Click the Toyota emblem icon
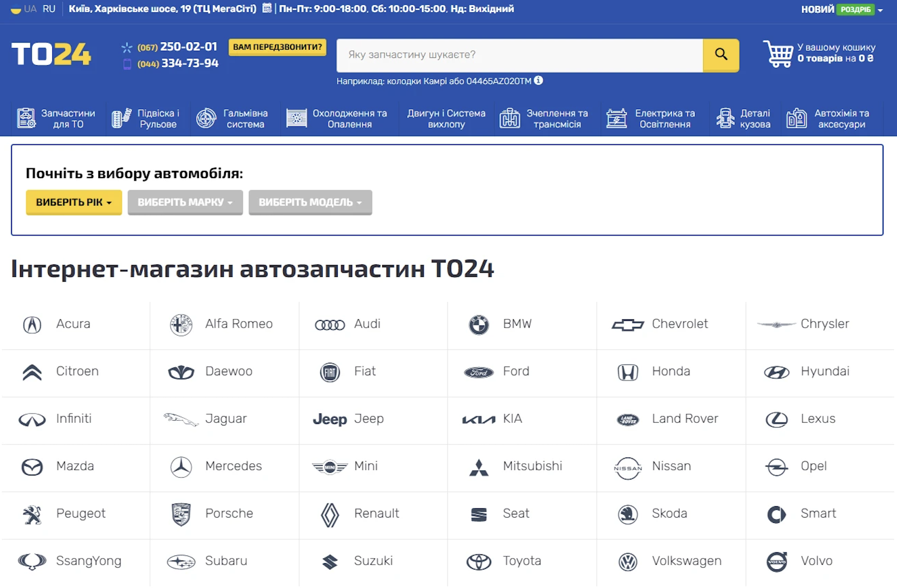 [x=479, y=562]
